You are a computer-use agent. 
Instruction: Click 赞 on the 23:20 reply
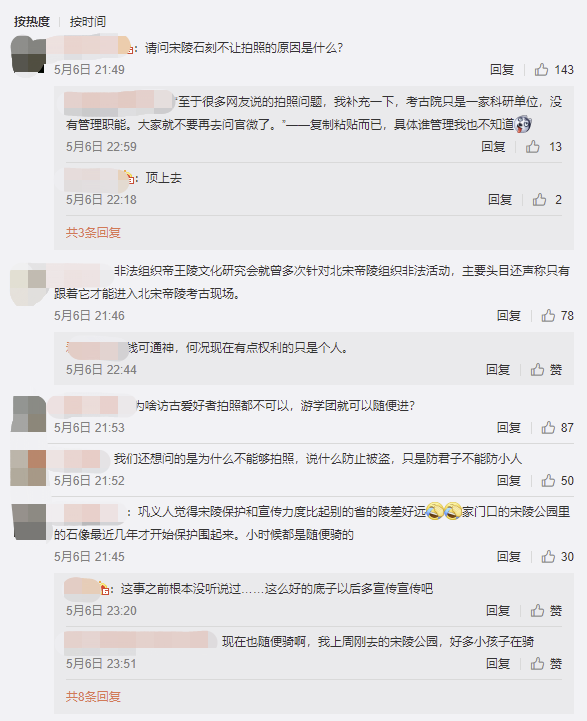tap(546, 611)
